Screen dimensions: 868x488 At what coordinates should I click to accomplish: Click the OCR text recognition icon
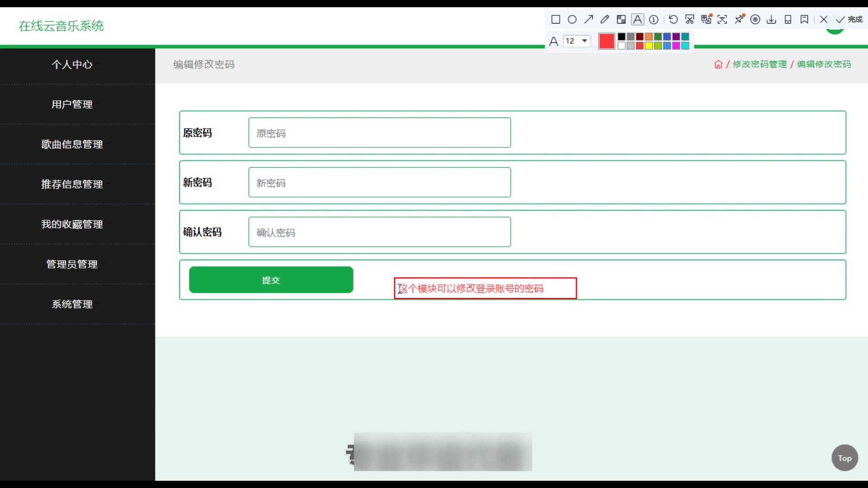pos(722,19)
